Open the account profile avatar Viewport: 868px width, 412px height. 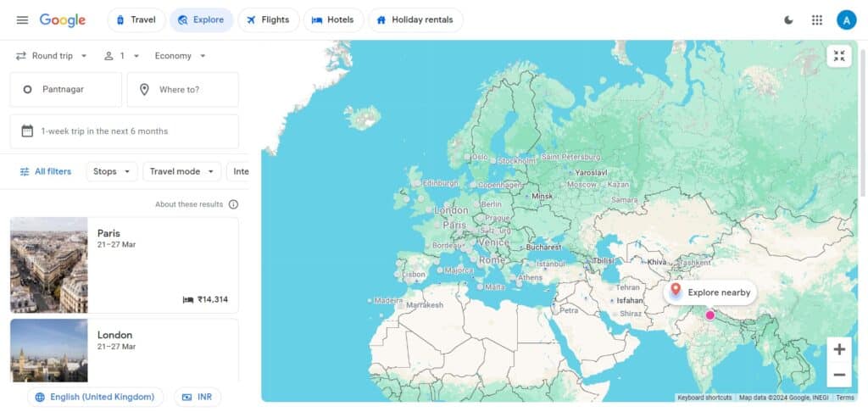[x=846, y=19]
